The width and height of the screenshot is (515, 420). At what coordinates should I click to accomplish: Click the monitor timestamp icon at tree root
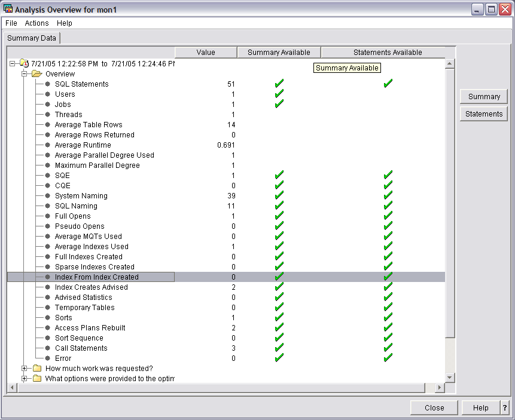coord(24,64)
